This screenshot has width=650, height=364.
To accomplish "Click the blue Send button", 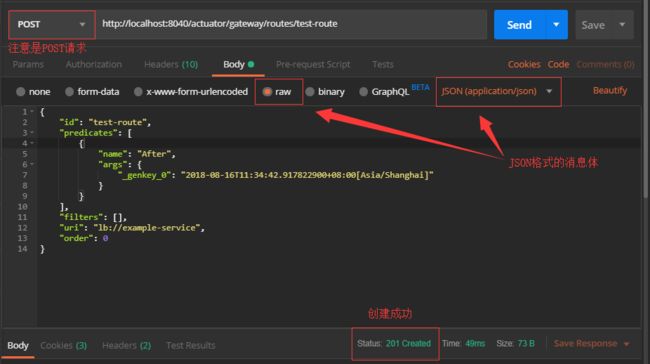I will (519, 25).
